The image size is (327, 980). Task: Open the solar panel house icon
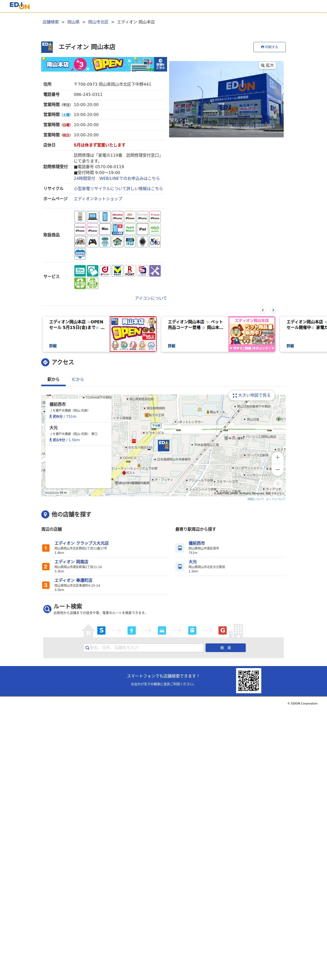(x=130, y=242)
